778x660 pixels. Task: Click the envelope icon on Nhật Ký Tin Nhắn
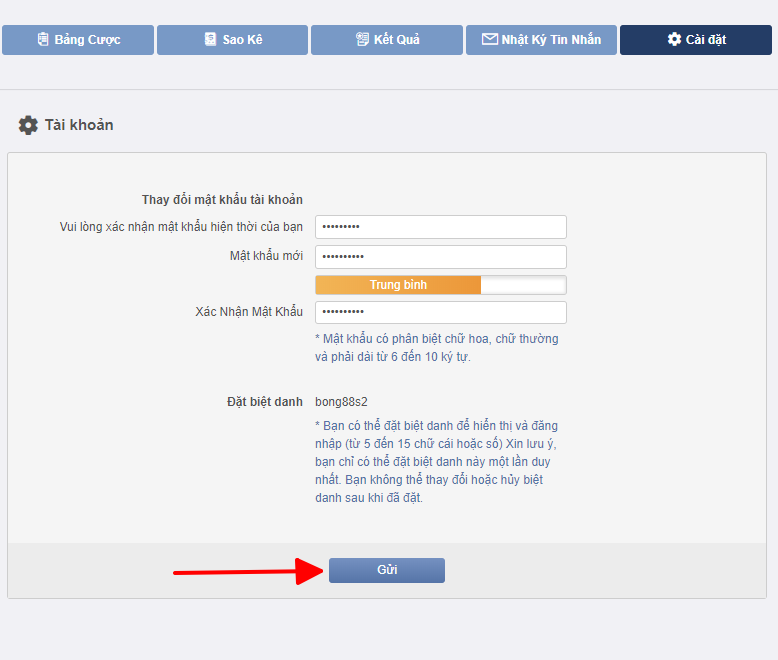[489, 40]
